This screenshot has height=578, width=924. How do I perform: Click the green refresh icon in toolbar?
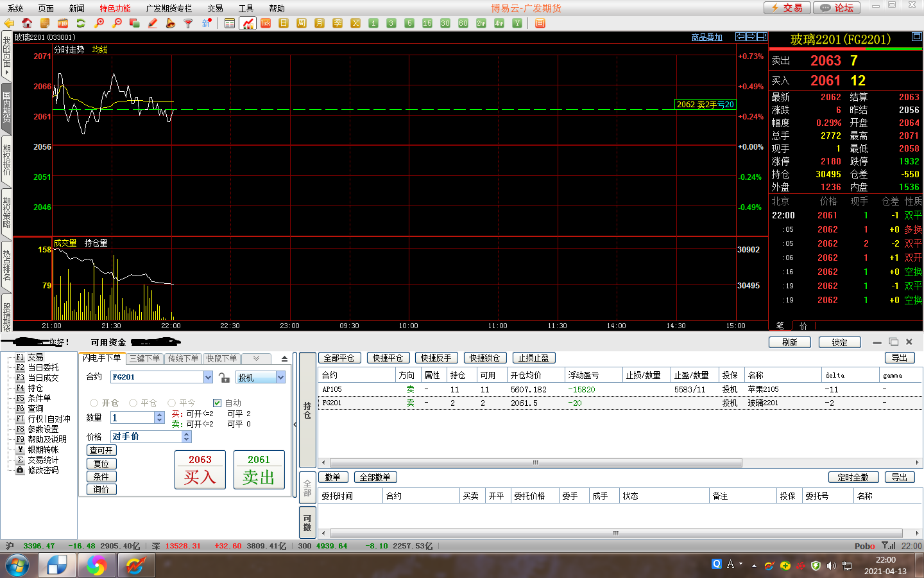click(x=81, y=23)
